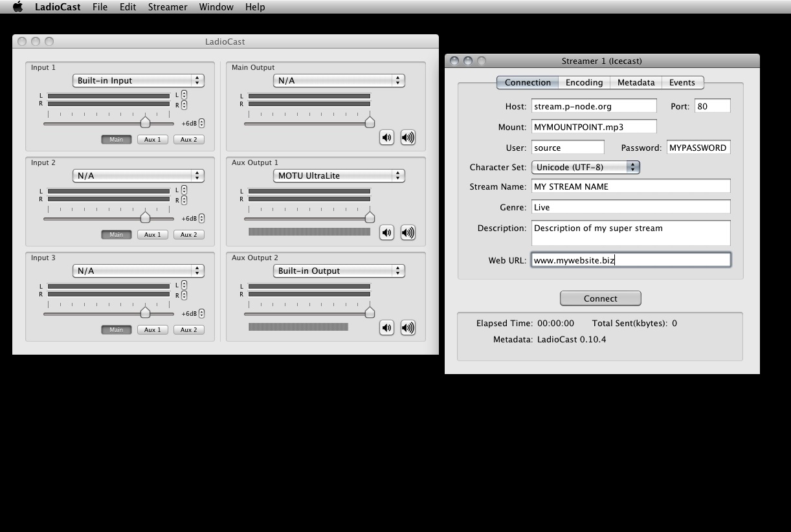Screen dimensions: 791x532
Task: Click Aux Output 1 low-volume speaker icon
Action: coord(386,232)
